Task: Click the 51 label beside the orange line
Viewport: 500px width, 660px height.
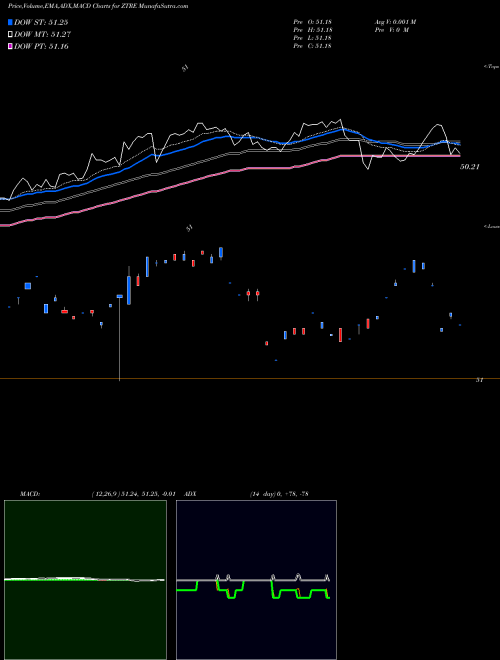Action: pos(479,380)
